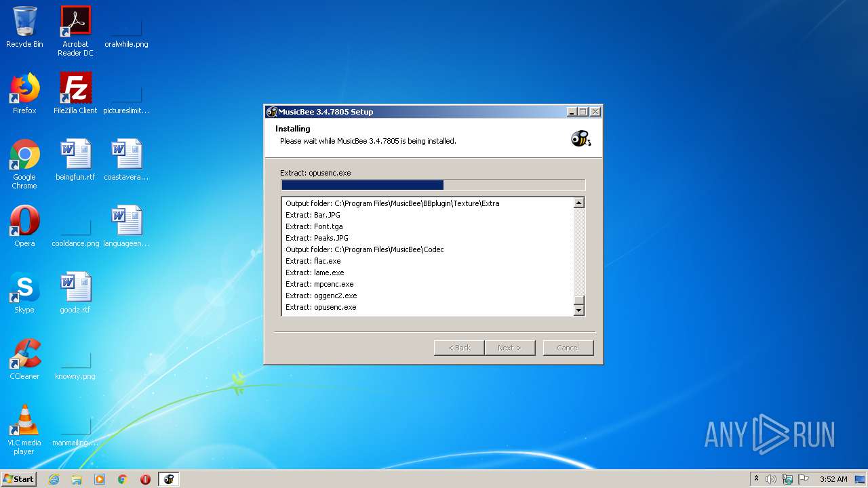Screen dimensions: 868x488
Task: Select oralwhile.png file on desktop
Action: [126, 27]
